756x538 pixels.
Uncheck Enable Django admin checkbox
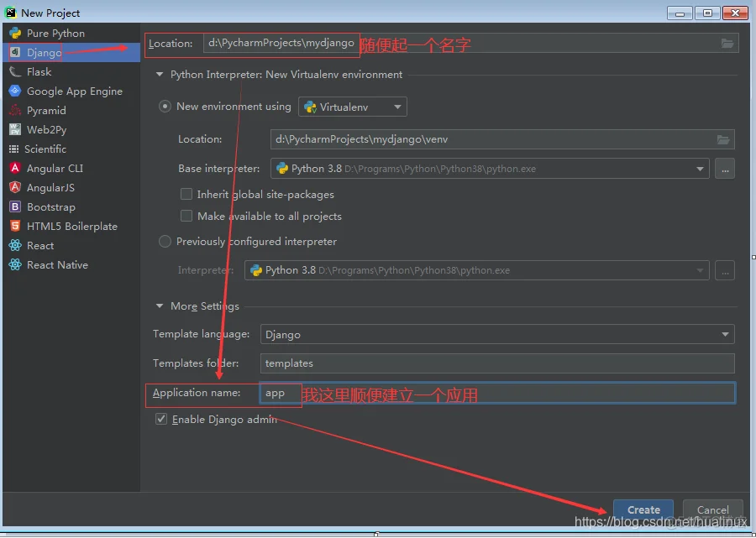161,419
